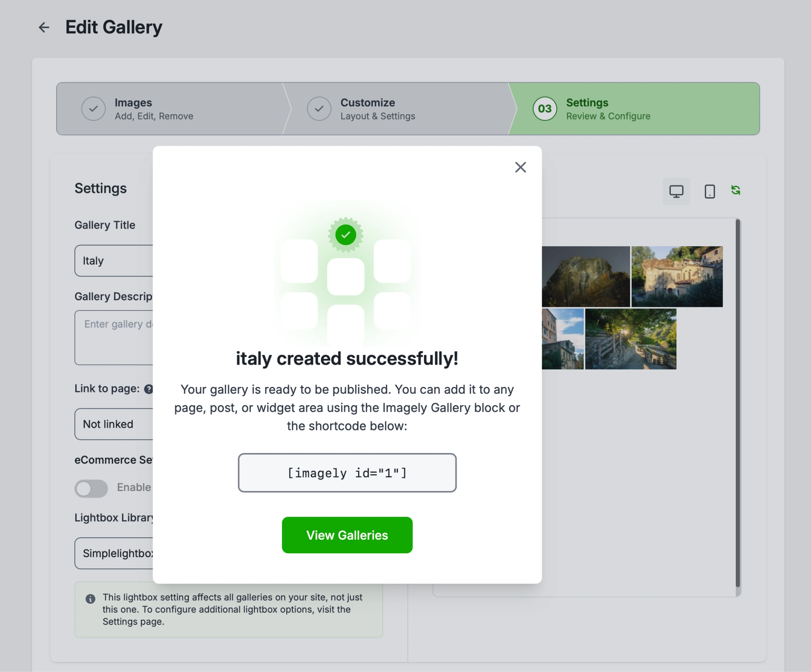The width and height of the screenshot is (811, 672).
Task: Click the green success checkmark badge
Action: [346, 235]
